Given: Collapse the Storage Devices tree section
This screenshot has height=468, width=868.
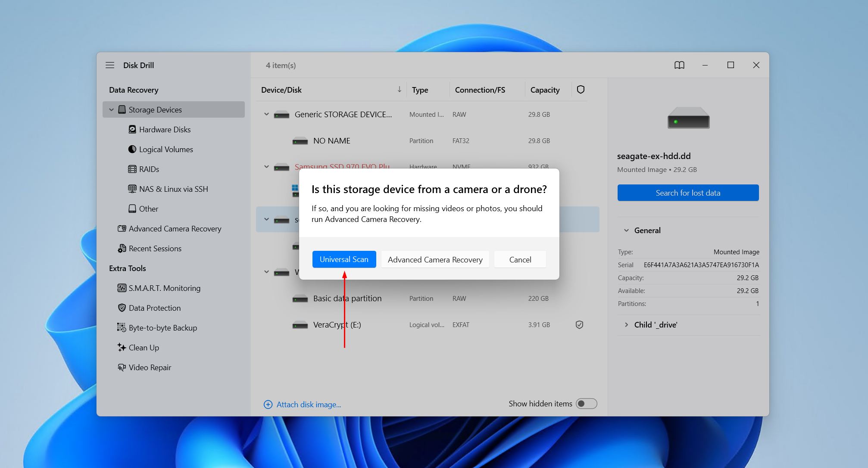Looking at the screenshot, I should point(112,109).
